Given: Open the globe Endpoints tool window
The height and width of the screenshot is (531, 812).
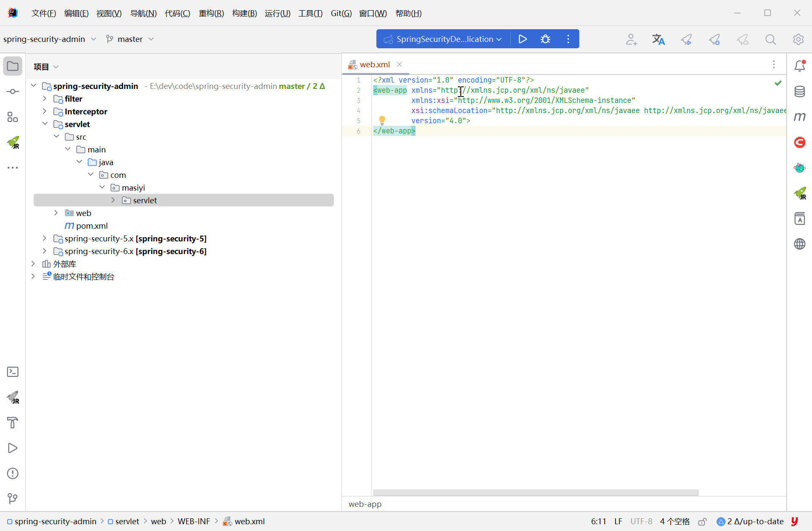Looking at the screenshot, I should (800, 244).
